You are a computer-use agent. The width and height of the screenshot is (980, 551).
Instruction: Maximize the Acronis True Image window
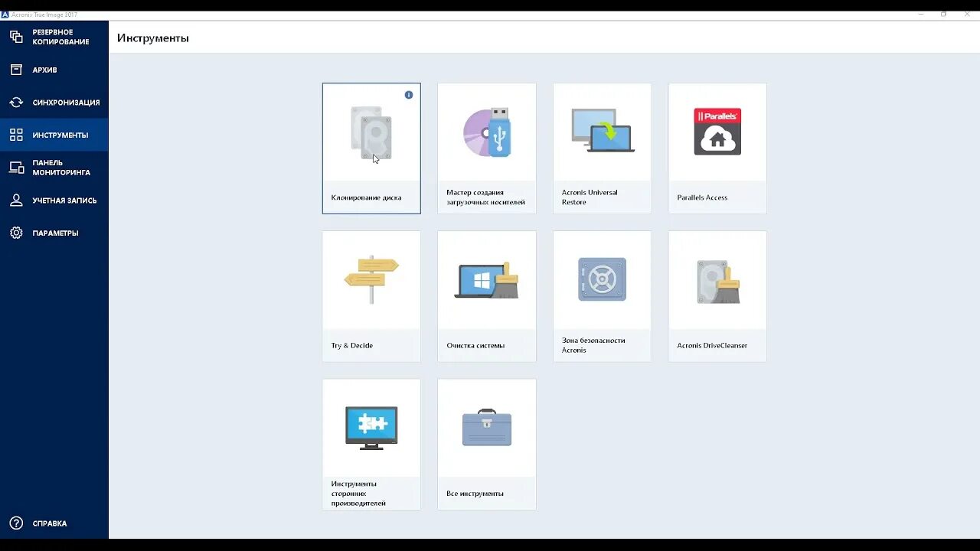point(944,15)
